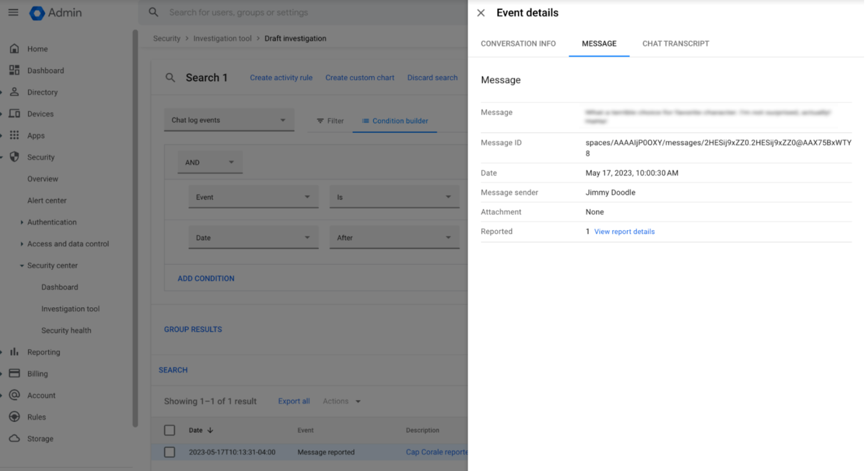Screen dimensions: 868x471
Task: Open Reporting via bar chart icon
Action: pos(15,352)
